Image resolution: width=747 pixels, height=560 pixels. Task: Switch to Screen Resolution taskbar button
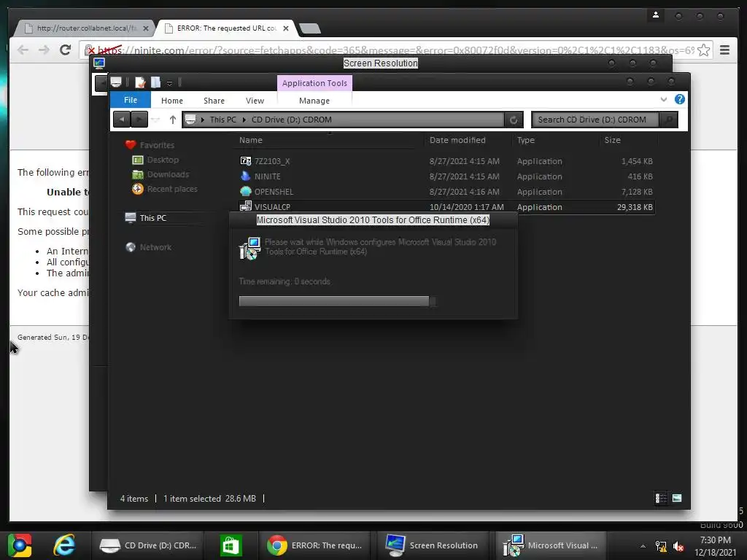coord(432,545)
